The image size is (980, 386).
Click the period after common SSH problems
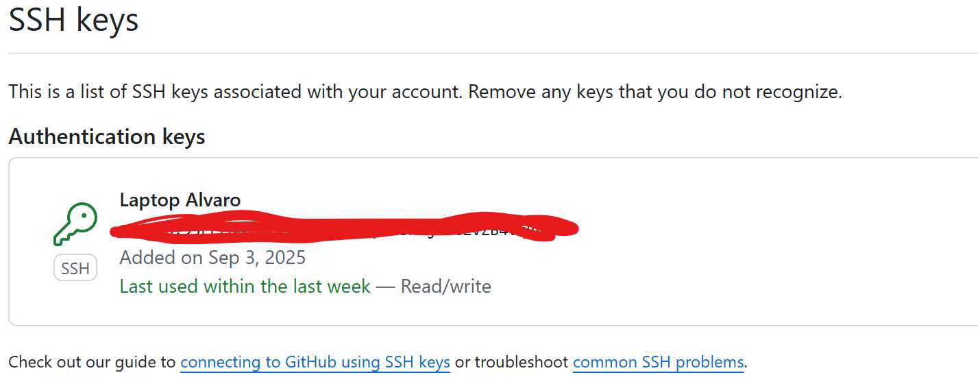click(x=746, y=363)
